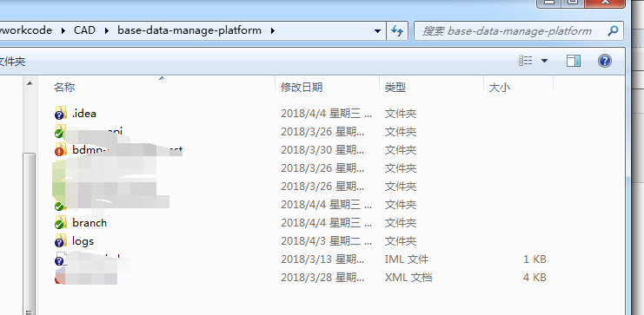Click the search magnifier icon
Image resolution: width=644 pixels, height=315 pixels.
613,30
